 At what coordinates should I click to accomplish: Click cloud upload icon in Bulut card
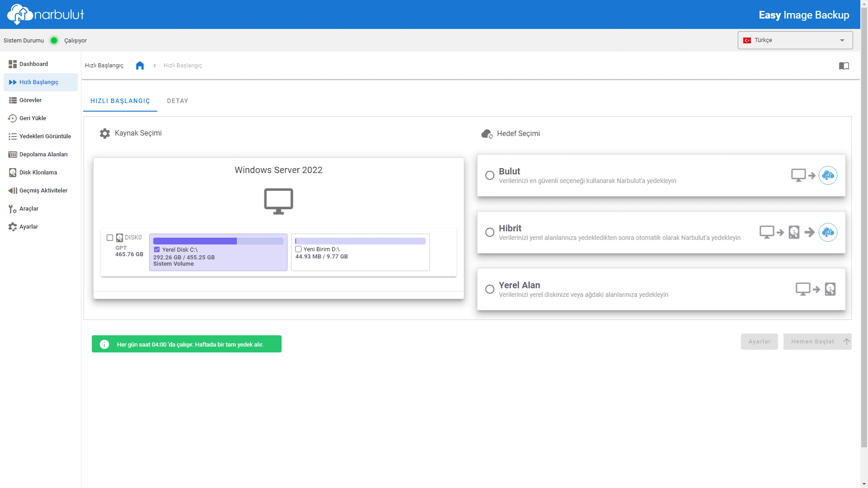pyautogui.click(x=828, y=175)
